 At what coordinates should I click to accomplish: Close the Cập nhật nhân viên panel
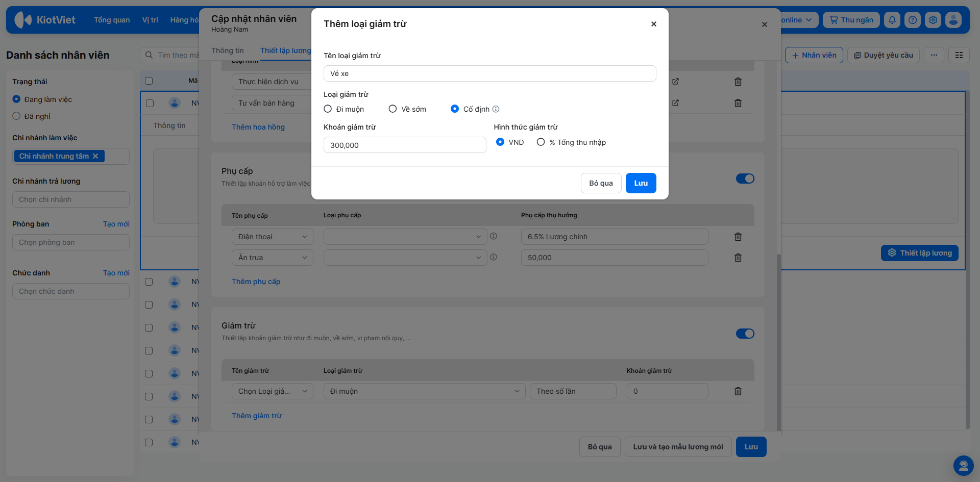pyautogui.click(x=764, y=24)
